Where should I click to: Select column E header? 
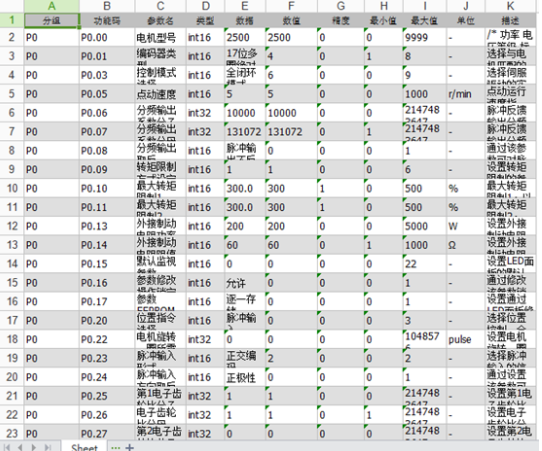(245, 6)
